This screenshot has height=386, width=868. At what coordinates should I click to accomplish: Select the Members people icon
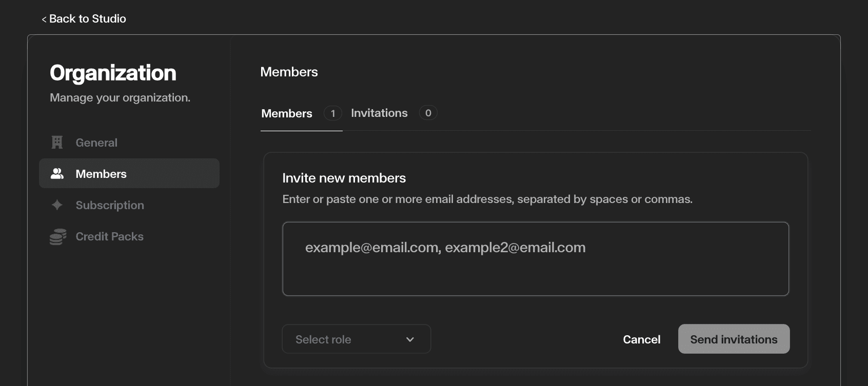pos(57,173)
